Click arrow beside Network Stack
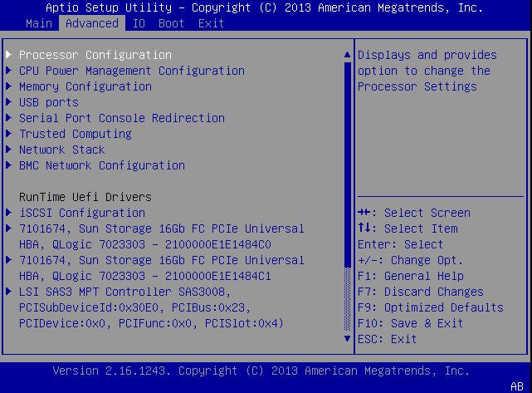 tap(9, 149)
